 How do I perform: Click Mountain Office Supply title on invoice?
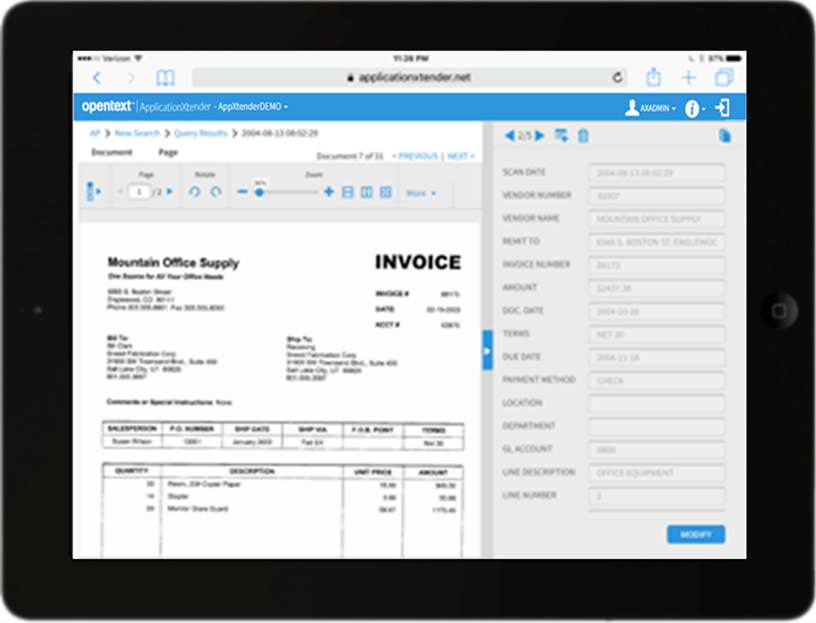pos(173,263)
